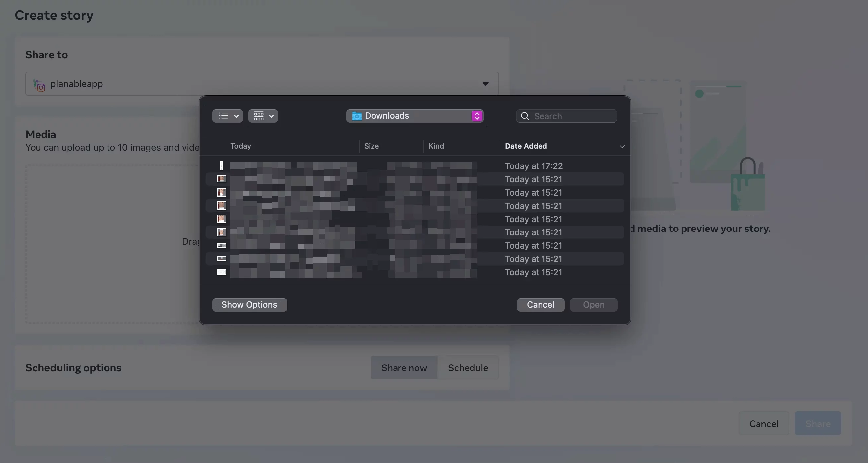
Task: Switch to the Schedule tab
Action: [x=468, y=368]
